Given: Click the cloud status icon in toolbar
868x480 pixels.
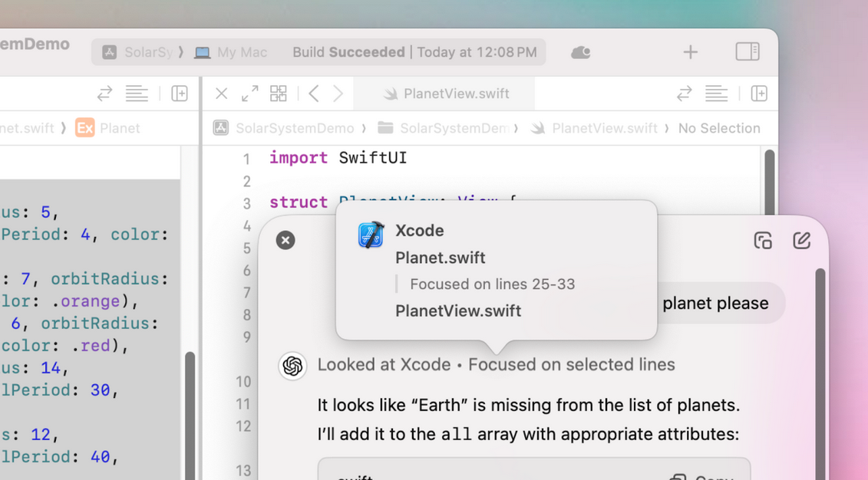Looking at the screenshot, I should coord(581,52).
